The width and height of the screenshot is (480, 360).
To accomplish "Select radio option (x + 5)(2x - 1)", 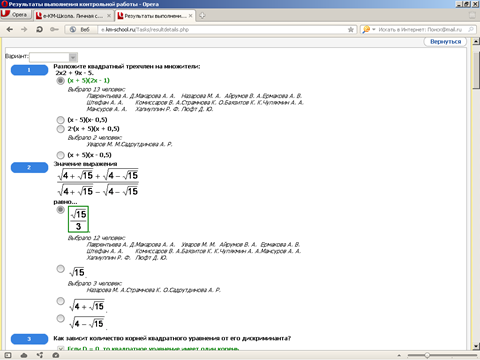I will (60, 81).
